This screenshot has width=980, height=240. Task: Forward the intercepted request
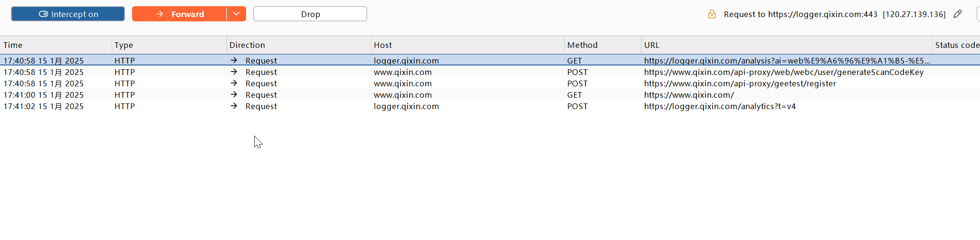tap(180, 14)
